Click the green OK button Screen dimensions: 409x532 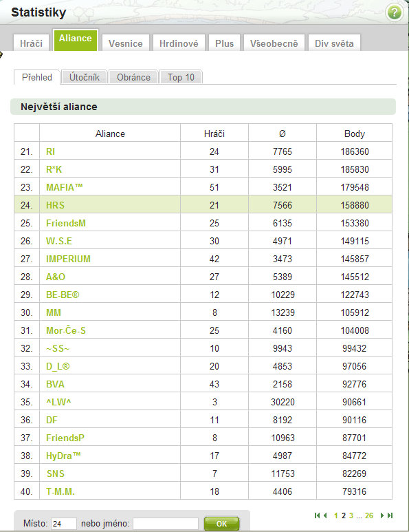coord(221,524)
